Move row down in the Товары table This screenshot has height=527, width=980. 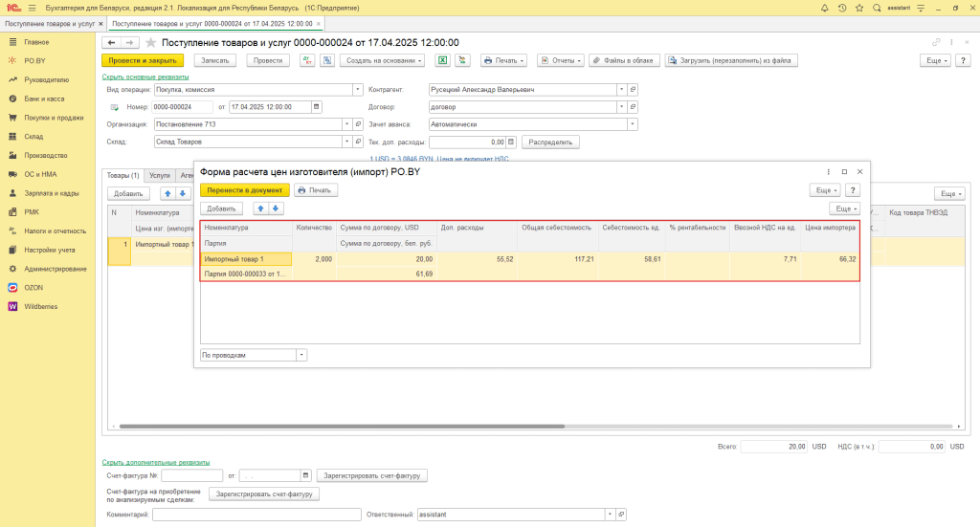click(x=183, y=193)
